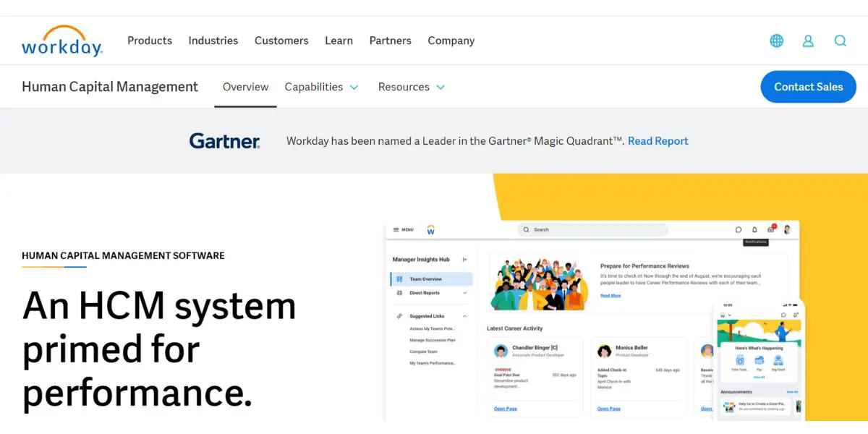The height and width of the screenshot is (434, 868).
Task: Open the globe language selector icon
Action: 777,41
